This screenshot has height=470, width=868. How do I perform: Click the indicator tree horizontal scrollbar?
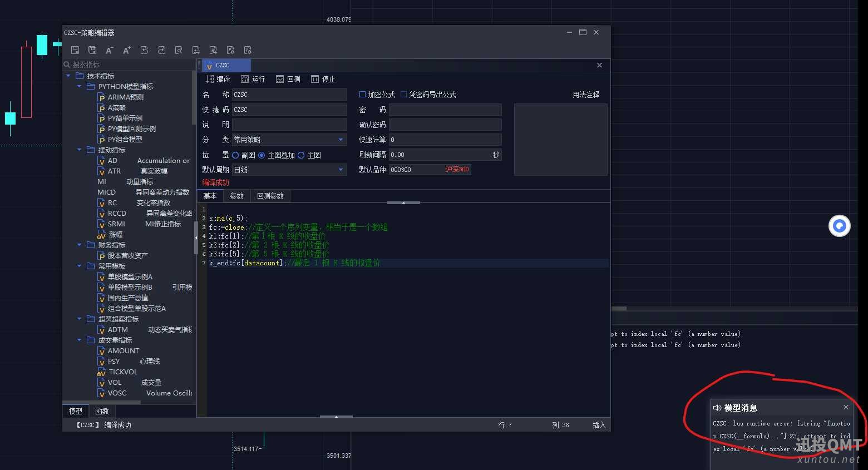click(x=102, y=402)
